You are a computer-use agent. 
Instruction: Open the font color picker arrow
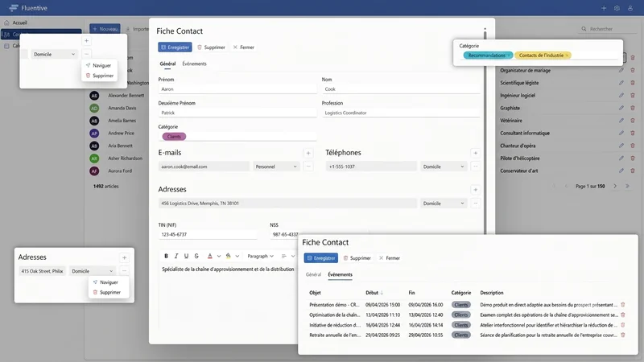click(x=219, y=256)
